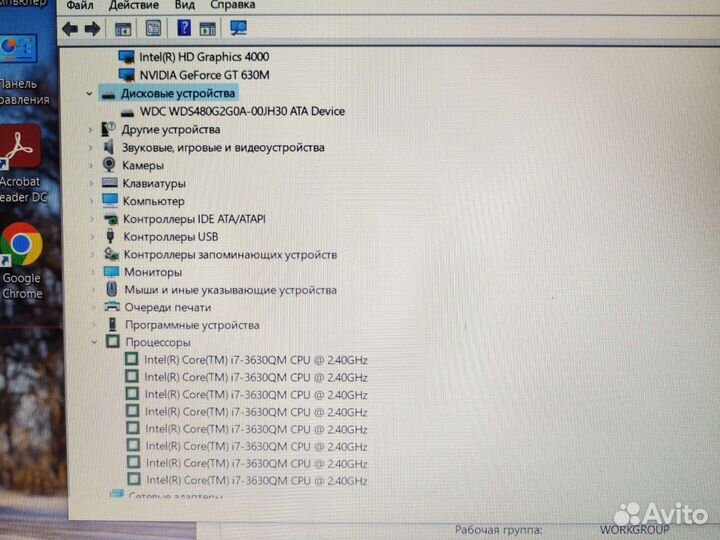Select the Рабочая группа label
720x540 pixels.
pos(499,530)
